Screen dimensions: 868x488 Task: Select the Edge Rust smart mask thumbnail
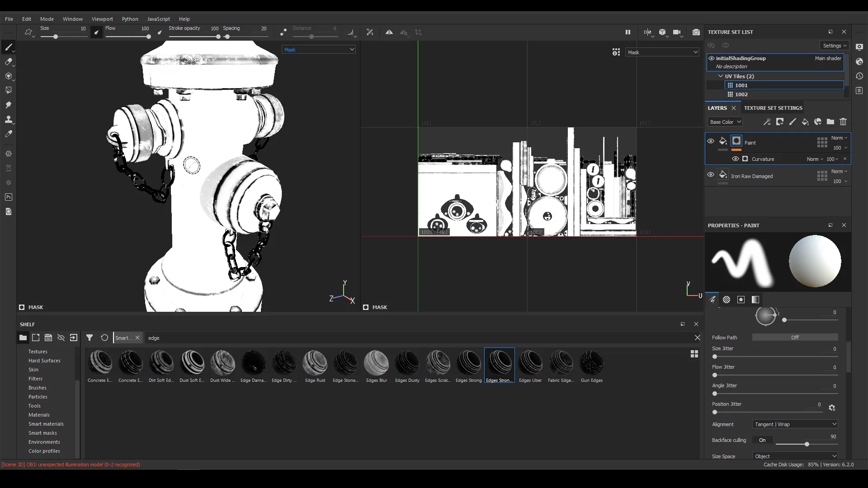tap(315, 366)
